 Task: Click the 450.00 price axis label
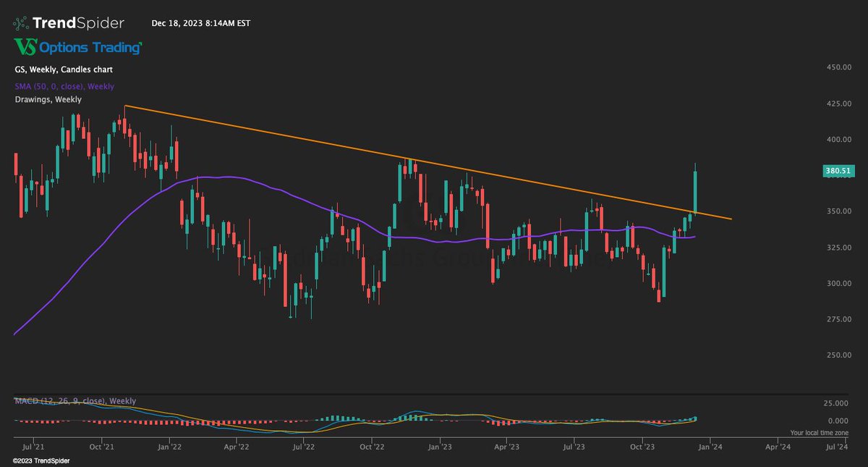click(x=838, y=67)
